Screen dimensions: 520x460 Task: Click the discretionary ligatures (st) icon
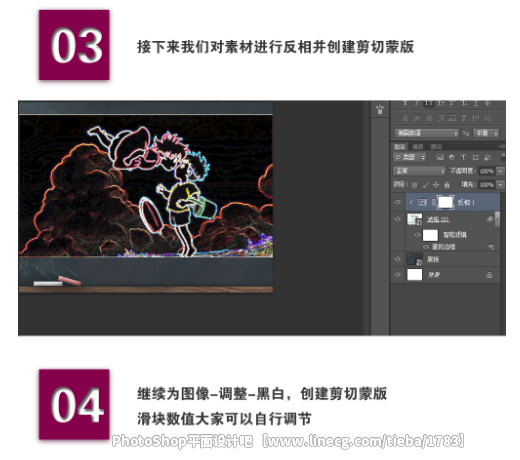[x=429, y=118]
